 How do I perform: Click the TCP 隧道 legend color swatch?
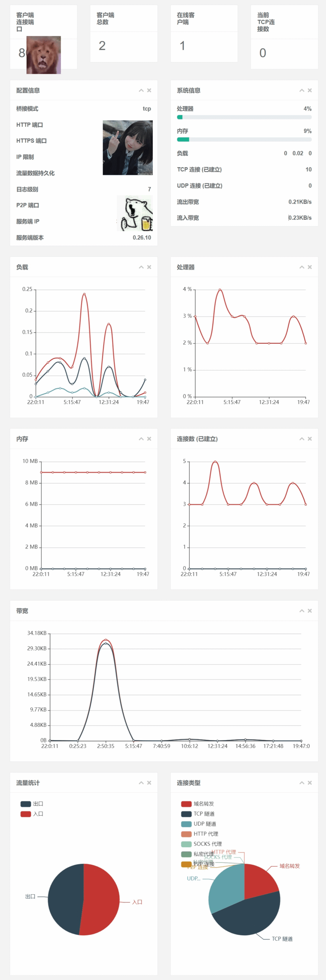tap(186, 814)
